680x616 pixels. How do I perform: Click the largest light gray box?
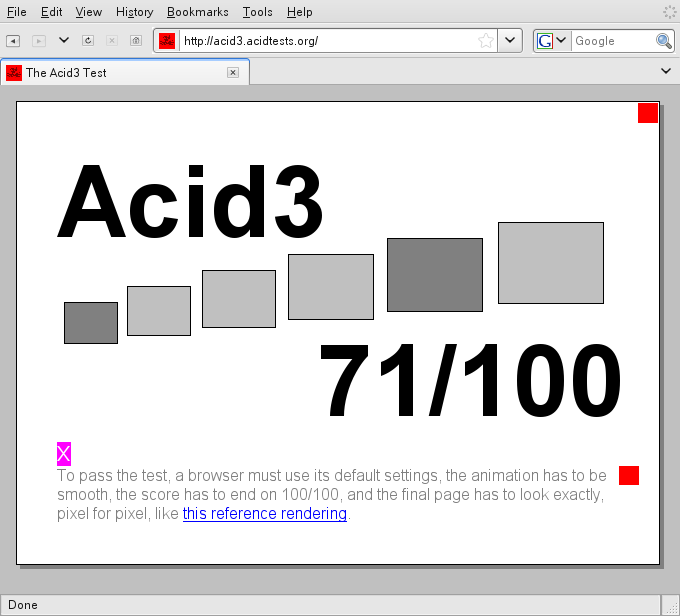[551, 263]
